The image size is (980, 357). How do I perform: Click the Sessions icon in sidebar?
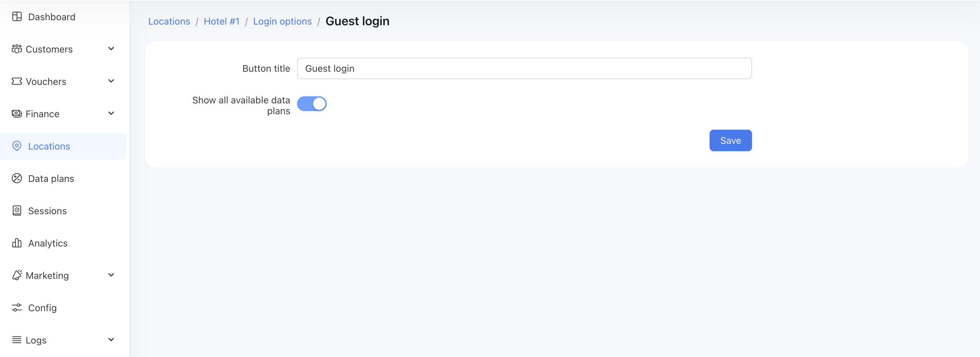pyautogui.click(x=17, y=211)
